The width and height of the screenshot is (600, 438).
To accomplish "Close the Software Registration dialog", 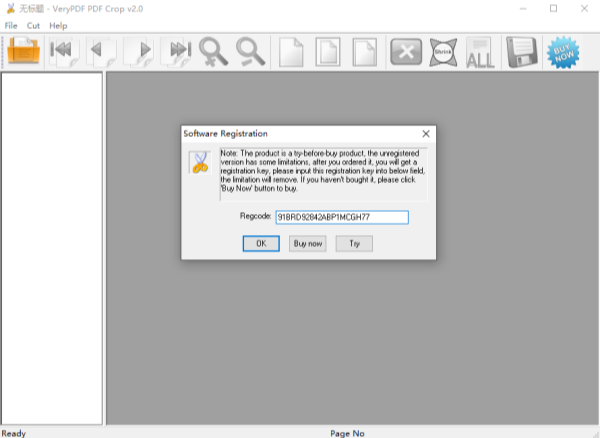I will coord(426,134).
